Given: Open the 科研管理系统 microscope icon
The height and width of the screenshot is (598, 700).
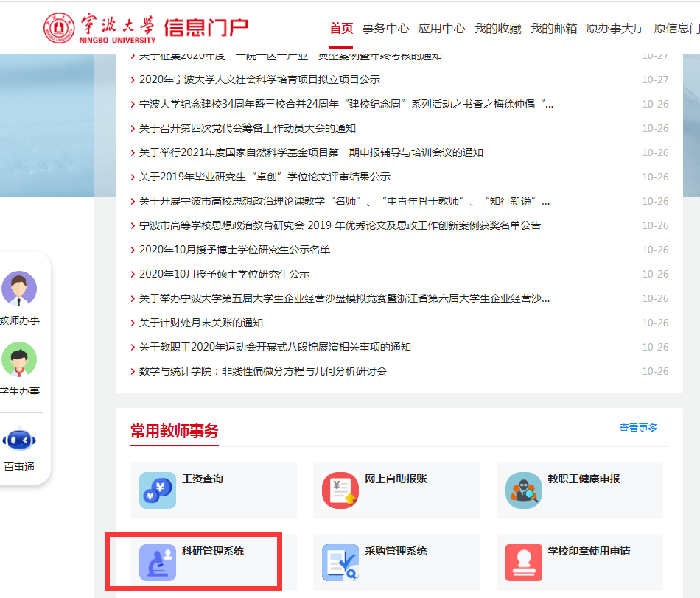Looking at the screenshot, I should (x=158, y=563).
